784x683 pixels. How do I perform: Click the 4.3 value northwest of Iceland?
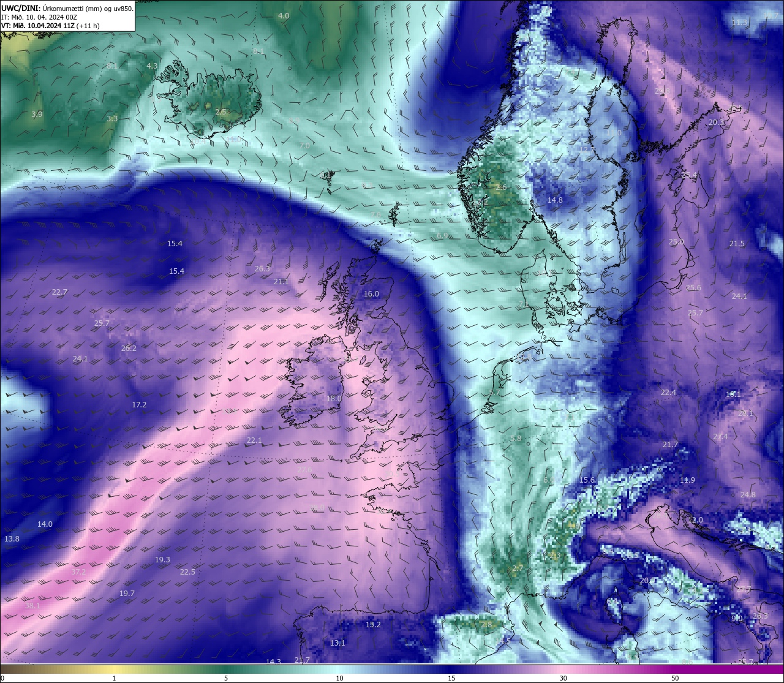click(152, 66)
